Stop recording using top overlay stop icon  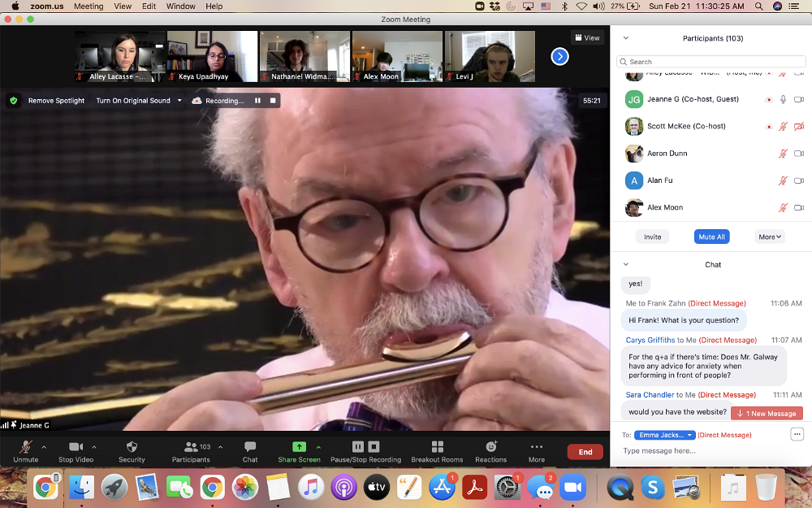[273, 101]
